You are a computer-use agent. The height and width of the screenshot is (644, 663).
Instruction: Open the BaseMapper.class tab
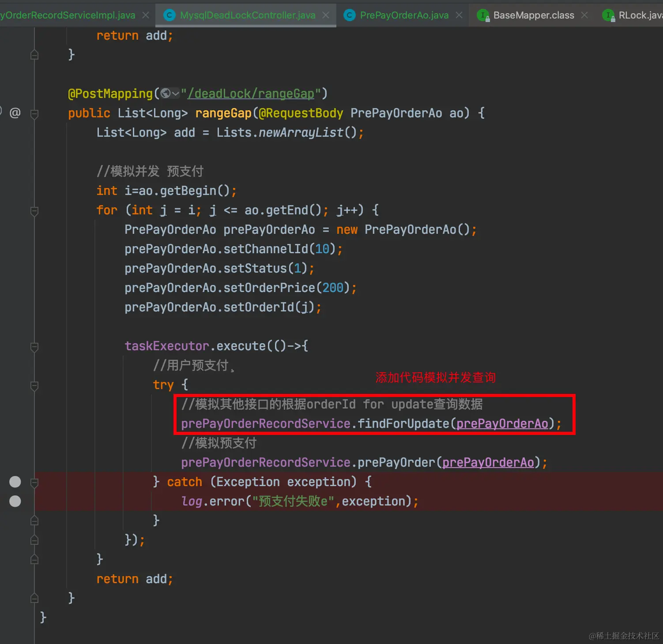pyautogui.click(x=534, y=15)
